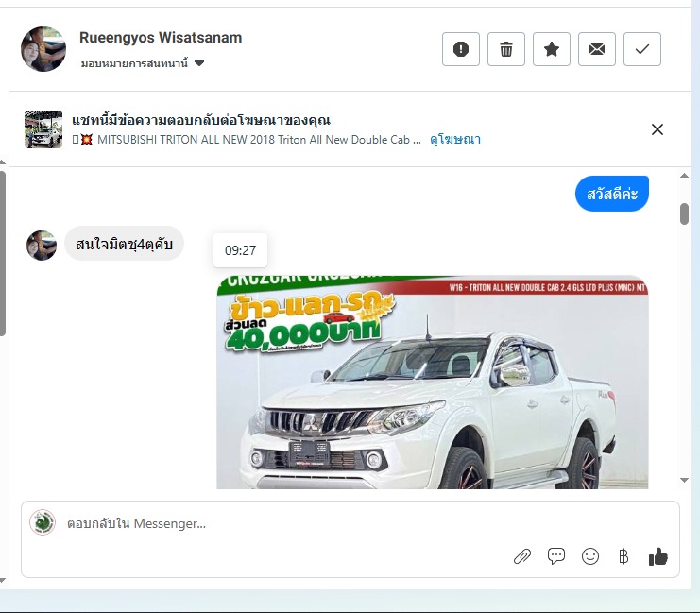Click left panel scrollbar thumb
Image resolution: width=700 pixels, height=613 pixels.
click(2, 253)
